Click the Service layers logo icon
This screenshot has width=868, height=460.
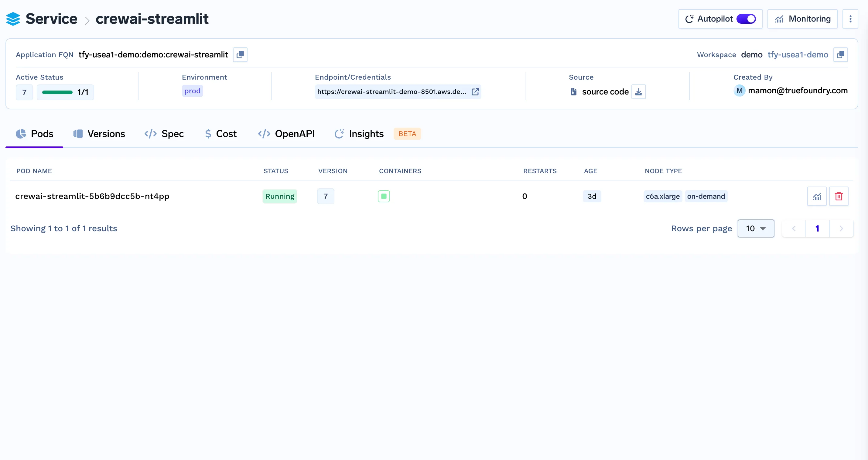tap(13, 19)
